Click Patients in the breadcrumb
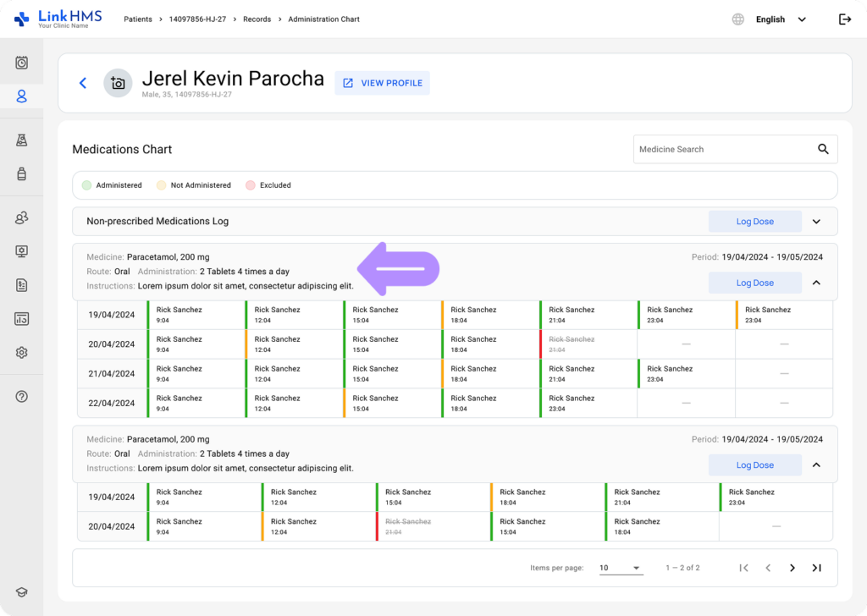867x616 pixels. point(140,19)
